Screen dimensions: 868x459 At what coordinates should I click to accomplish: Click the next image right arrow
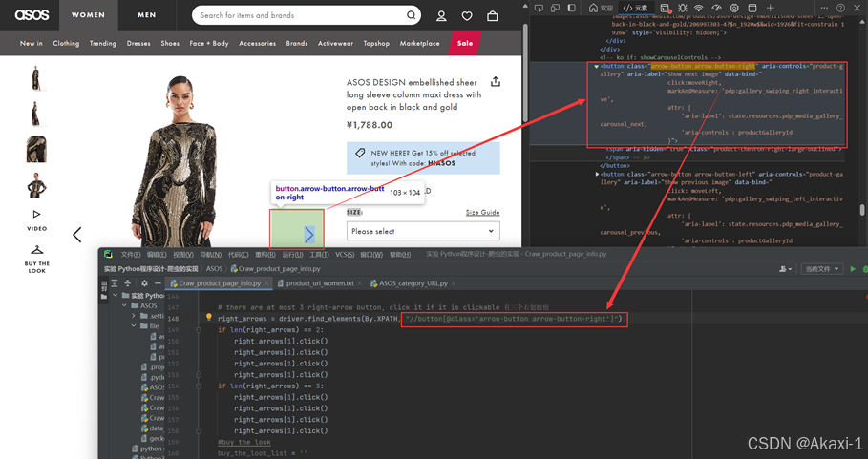tap(308, 235)
